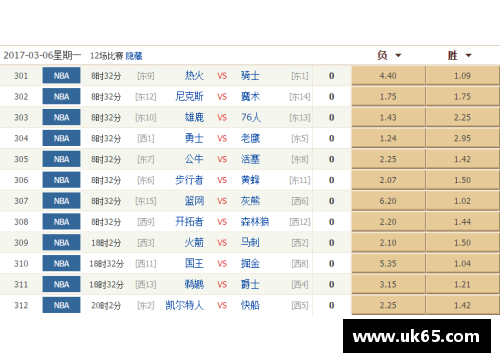The width and height of the screenshot is (500, 362).
Task: Open the 森林狼 team link
Action: (x=255, y=222)
